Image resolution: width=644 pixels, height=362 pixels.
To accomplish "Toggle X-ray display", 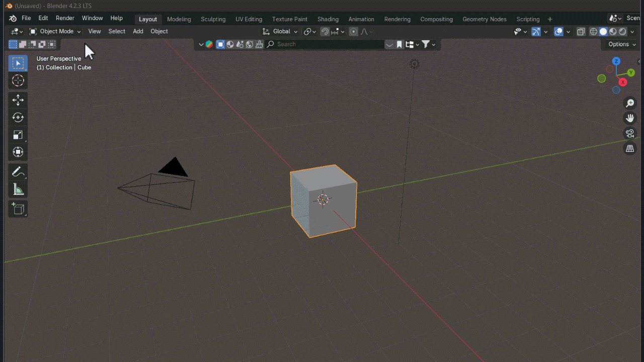I will point(581,31).
